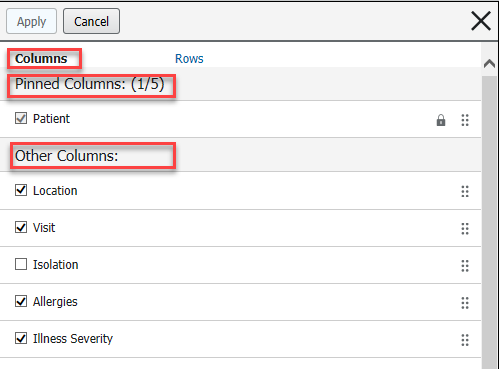Click the vertical scrollbar track

(489, 222)
